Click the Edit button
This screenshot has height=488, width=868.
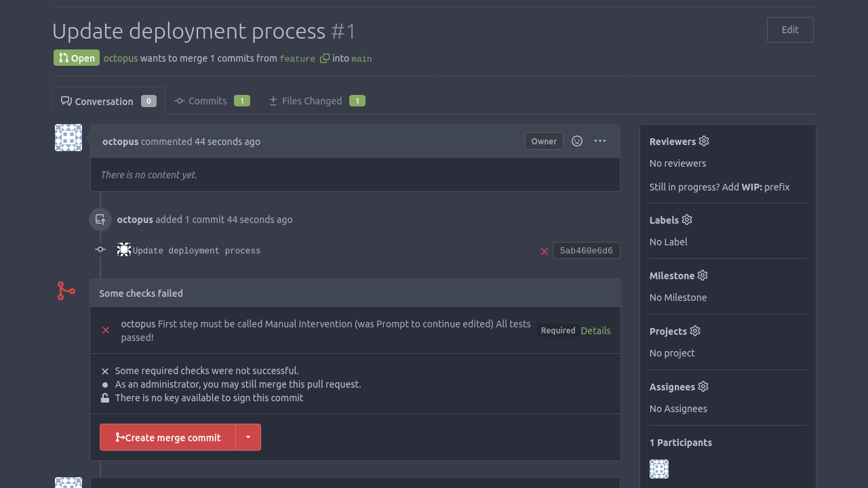click(789, 30)
